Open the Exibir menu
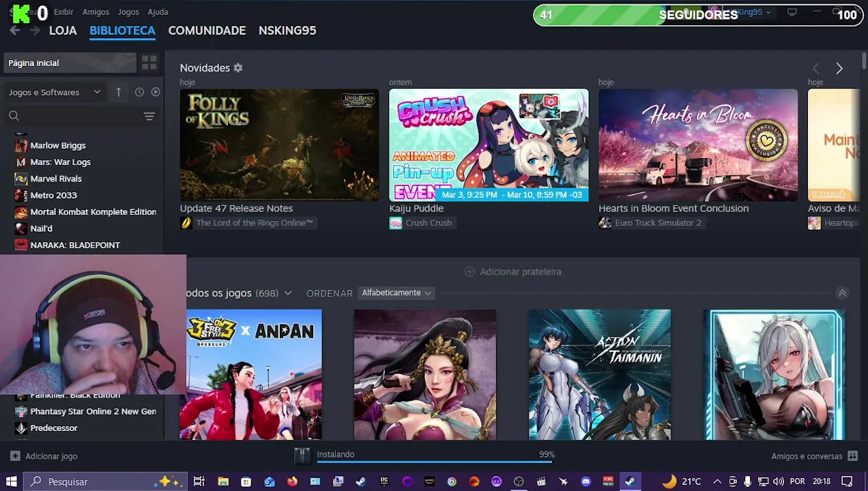868x491 pixels. [x=63, y=12]
